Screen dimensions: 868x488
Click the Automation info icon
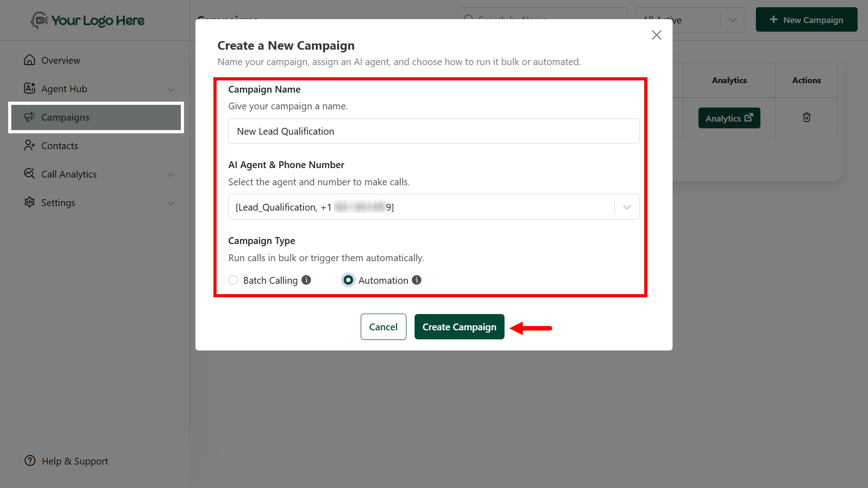coord(416,280)
